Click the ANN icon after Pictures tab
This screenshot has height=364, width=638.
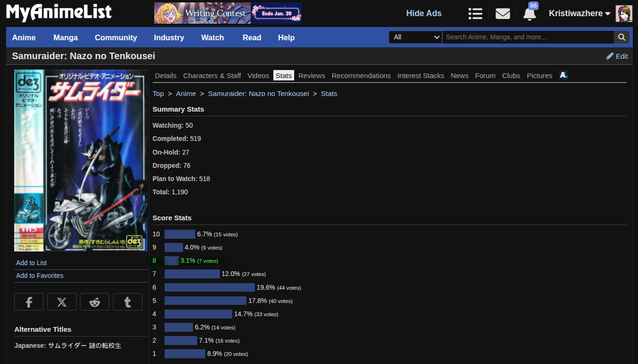(564, 75)
